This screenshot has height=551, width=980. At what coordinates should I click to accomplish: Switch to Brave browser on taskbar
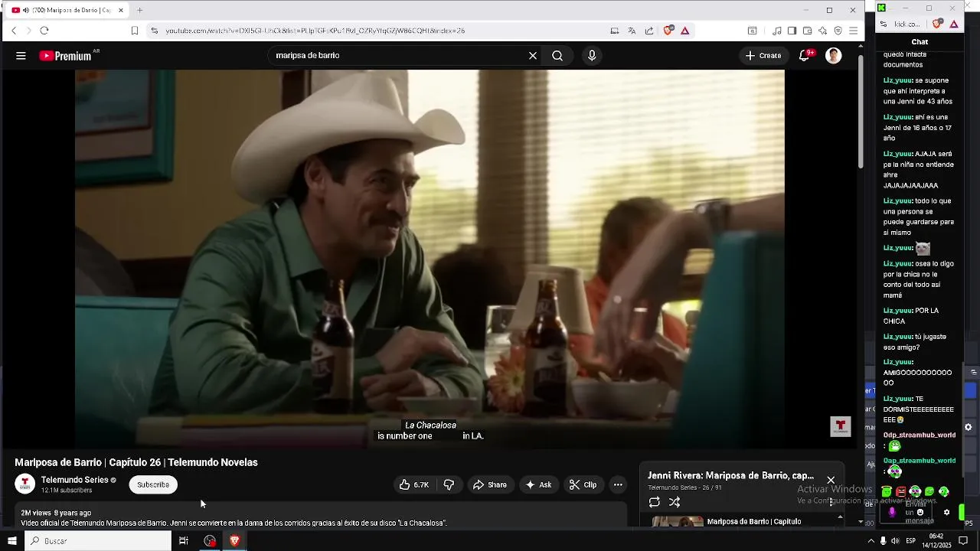[x=234, y=540]
